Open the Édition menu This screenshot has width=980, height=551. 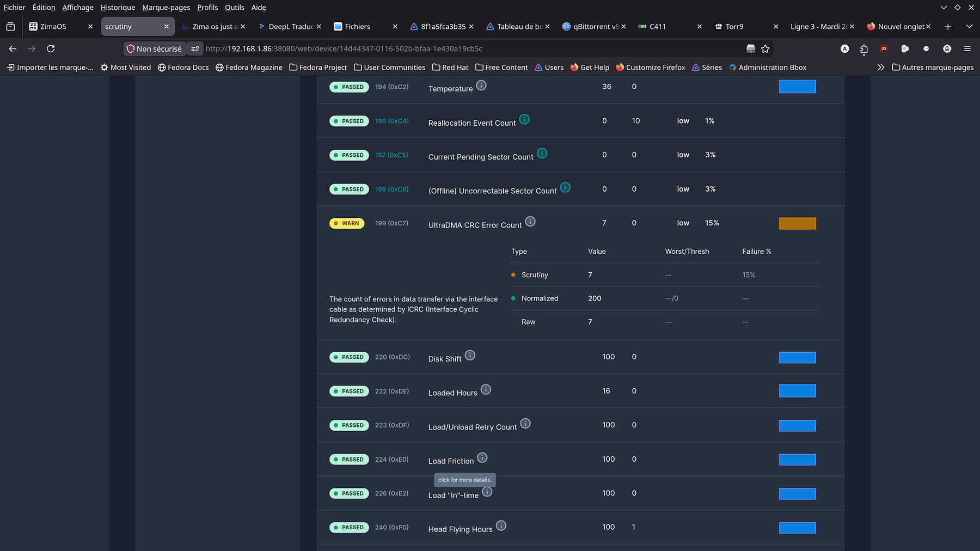click(44, 7)
